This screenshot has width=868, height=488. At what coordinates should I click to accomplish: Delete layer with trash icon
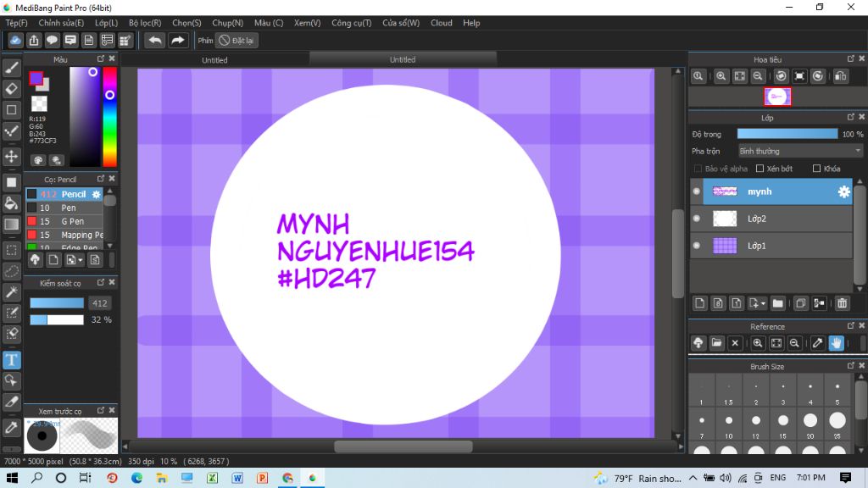coord(842,303)
